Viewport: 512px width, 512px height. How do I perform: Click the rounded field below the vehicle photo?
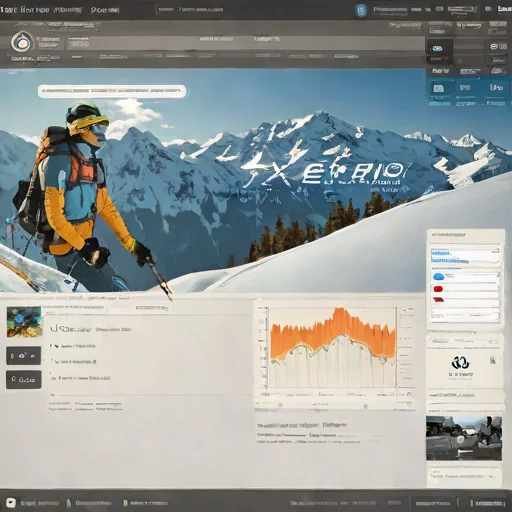(465, 475)
